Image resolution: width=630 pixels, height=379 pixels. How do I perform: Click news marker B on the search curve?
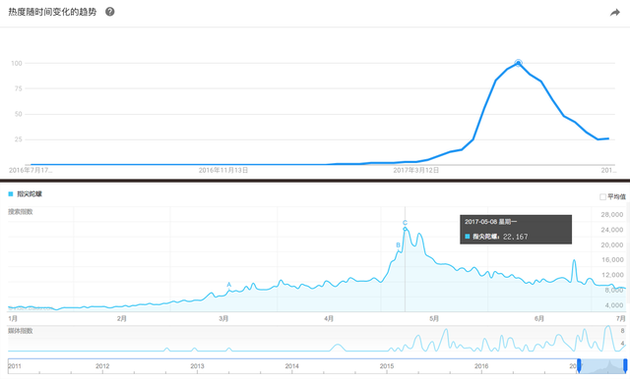pyautogui.click(x=398, y=245)
